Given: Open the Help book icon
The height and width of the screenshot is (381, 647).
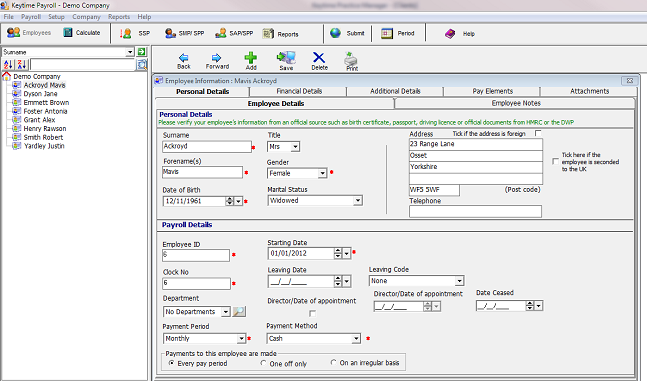Looking at the screenshot, I should [x=450, y=33].
